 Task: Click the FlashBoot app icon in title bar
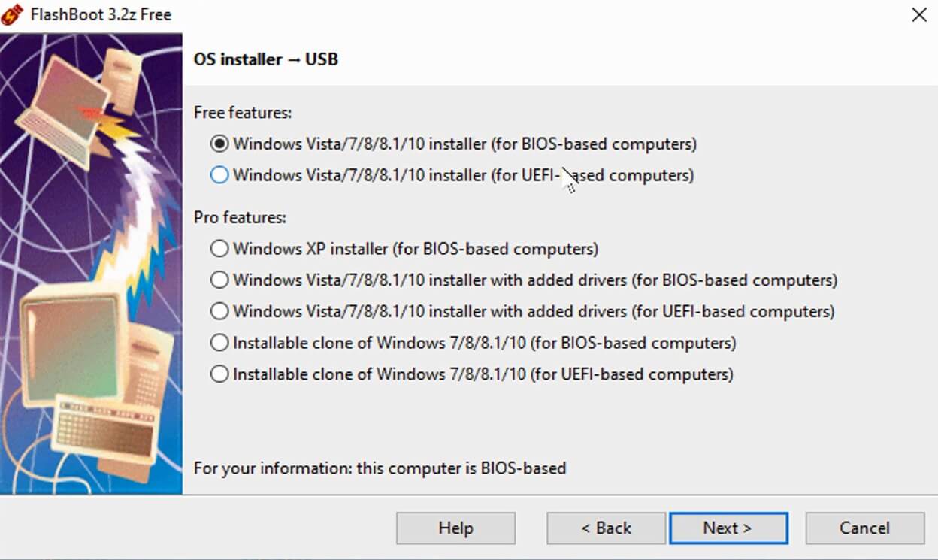pyautogui.click(x=12, y=14)
